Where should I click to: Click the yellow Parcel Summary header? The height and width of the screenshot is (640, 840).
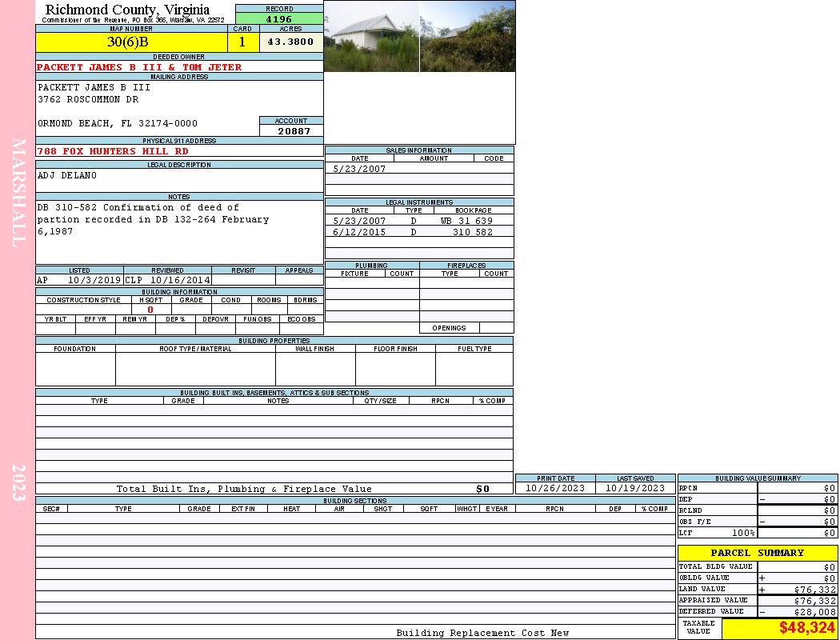coord(757,553)
